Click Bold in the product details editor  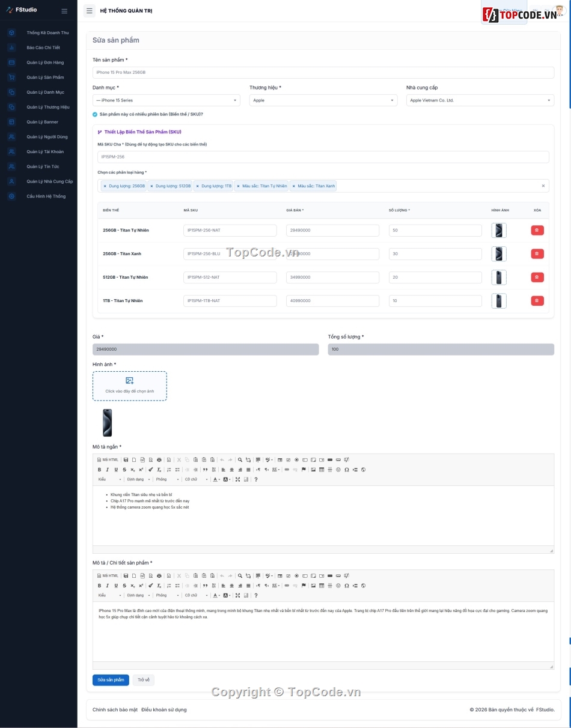pyautogui.click(x=99, y=586)
